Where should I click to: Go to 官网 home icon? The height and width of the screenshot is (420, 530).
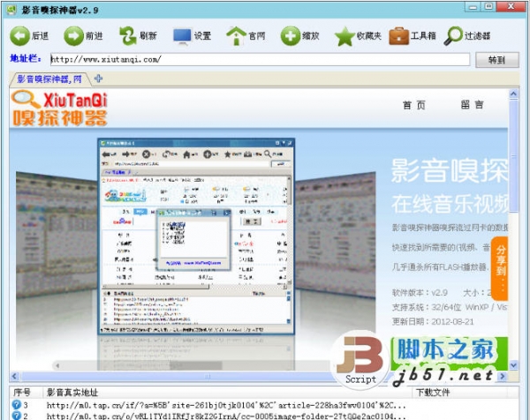tap(236, 36)
